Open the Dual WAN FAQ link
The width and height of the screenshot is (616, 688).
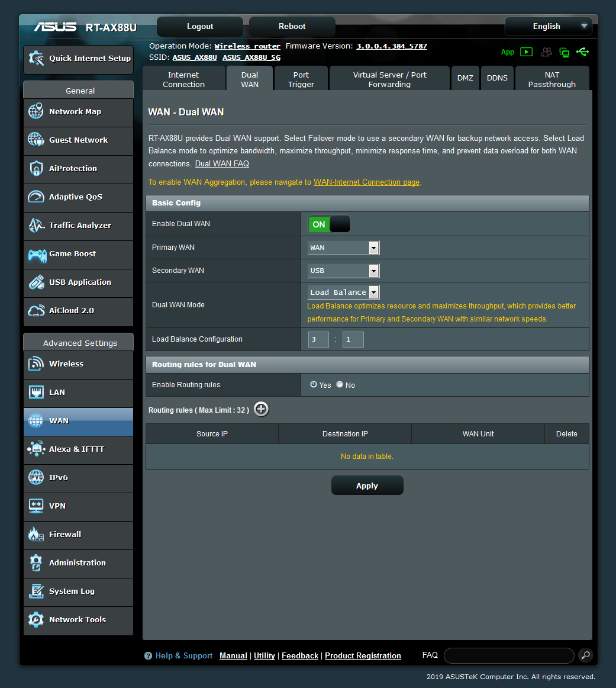(x=222, y=163)
